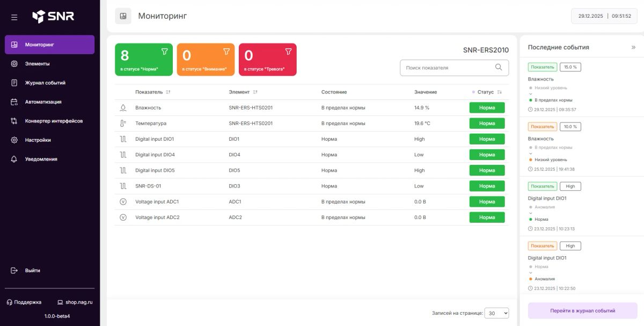
Task: Click Перейти в журнал событий button
Action: pyautogui.click(x=583, y=311)
